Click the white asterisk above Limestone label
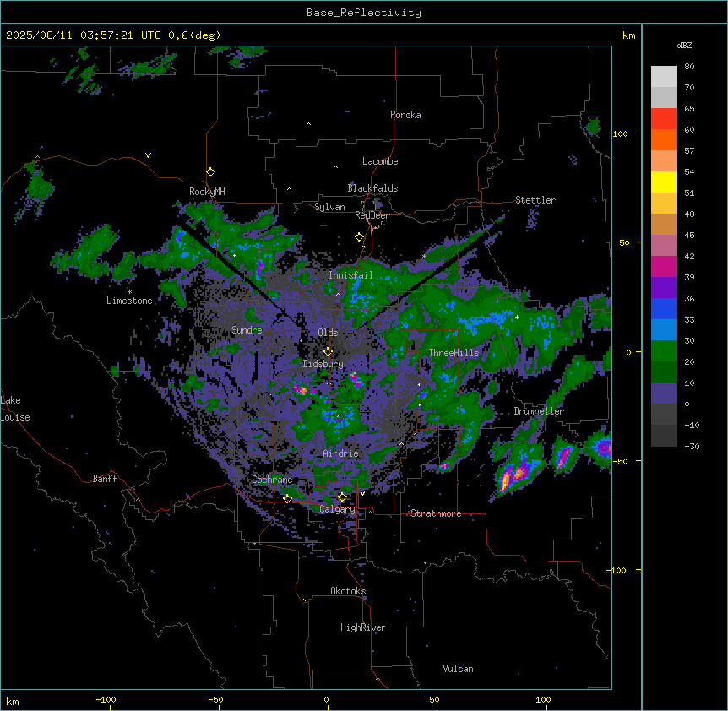Screen dimensions: 728x711 coord(130,292)
